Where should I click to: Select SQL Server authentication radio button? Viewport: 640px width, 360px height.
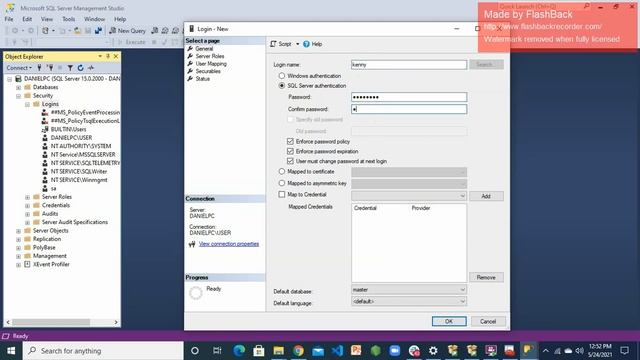coord(282,86)
